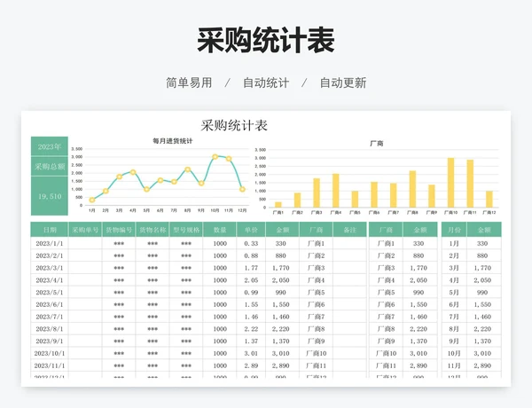Viewport: 532px width, 408px height.
Task: Select the 型号规格 column header
Action: coord(186,230)
